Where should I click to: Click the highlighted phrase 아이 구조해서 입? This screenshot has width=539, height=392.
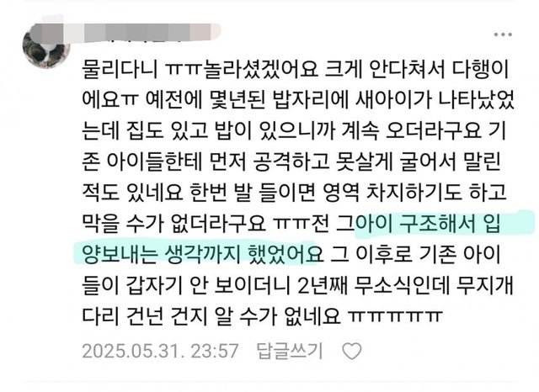pos(428,223)
